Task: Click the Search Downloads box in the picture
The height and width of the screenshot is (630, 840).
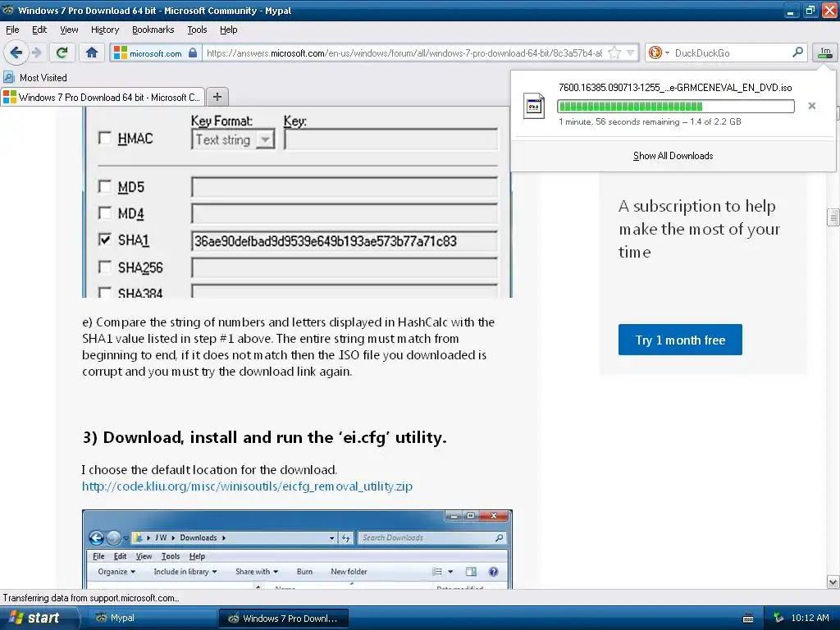Action: (x=431, y=537)
